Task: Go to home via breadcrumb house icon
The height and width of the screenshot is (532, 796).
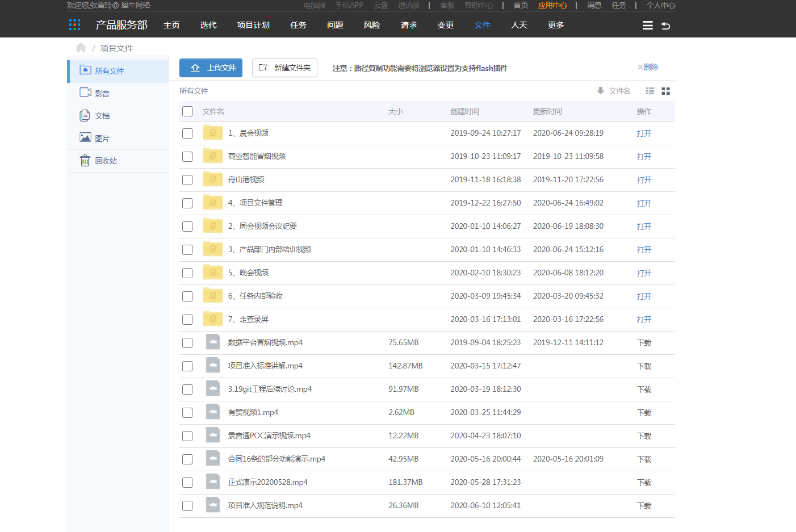Action: click(x=81, y=48)
